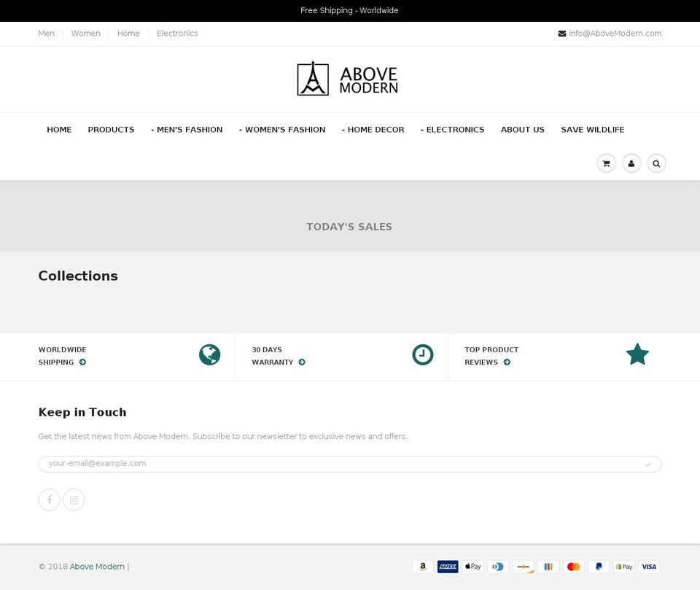Open the shopping cart icon

(606, 163)
